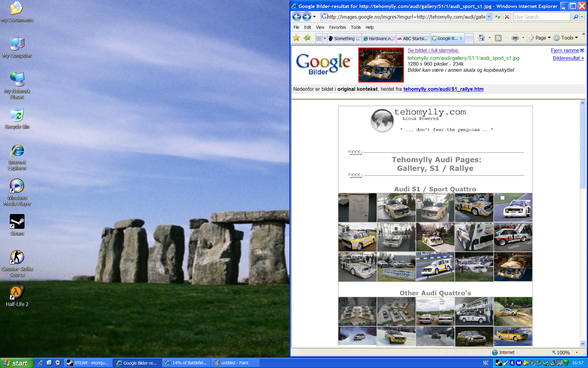The height and width of the screenshot is (368, 588).
Task: Refresh the page with the green arrows
Action: (498, 17)
